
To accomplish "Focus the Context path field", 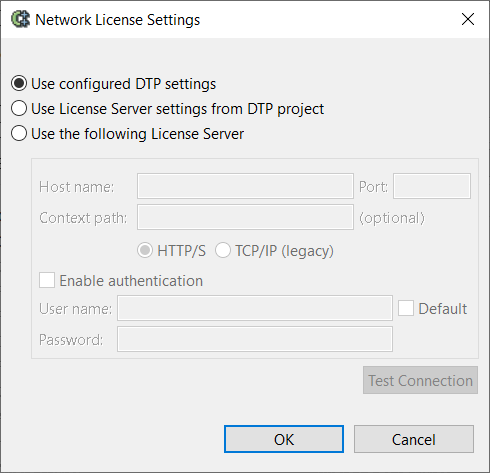I will [245, 217].
